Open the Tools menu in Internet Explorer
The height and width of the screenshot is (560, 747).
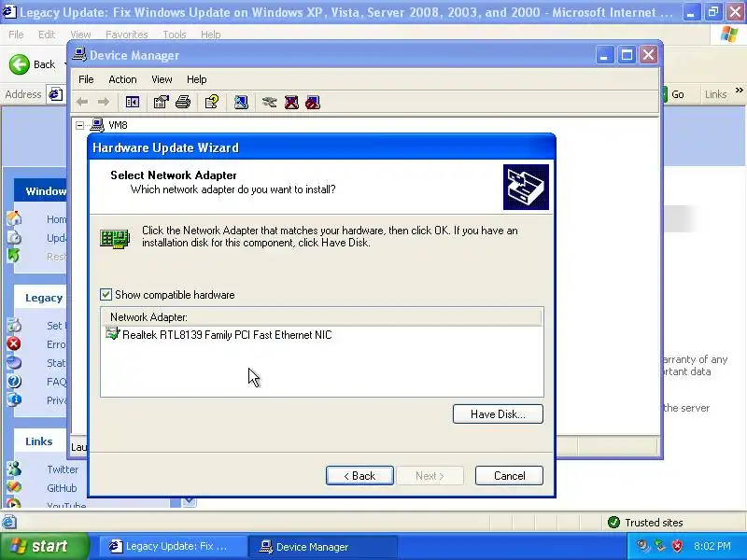point(174,35)
